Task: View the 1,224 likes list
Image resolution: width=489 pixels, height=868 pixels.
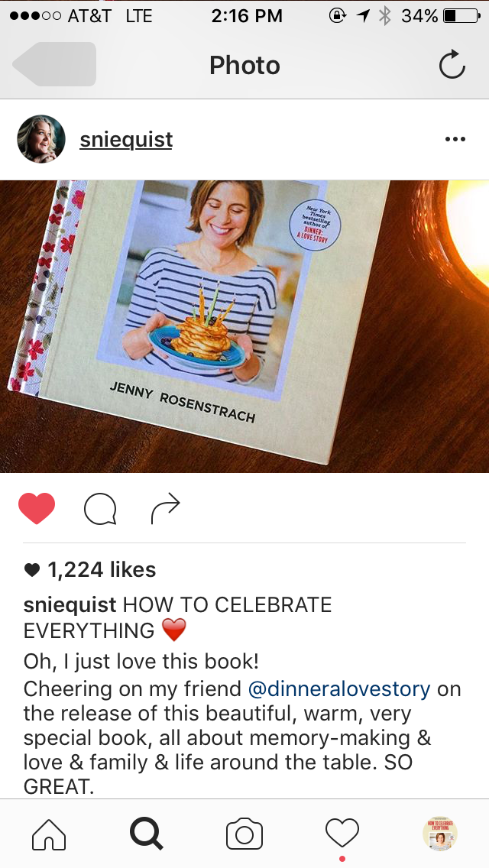Action: [x=89, y=569]
